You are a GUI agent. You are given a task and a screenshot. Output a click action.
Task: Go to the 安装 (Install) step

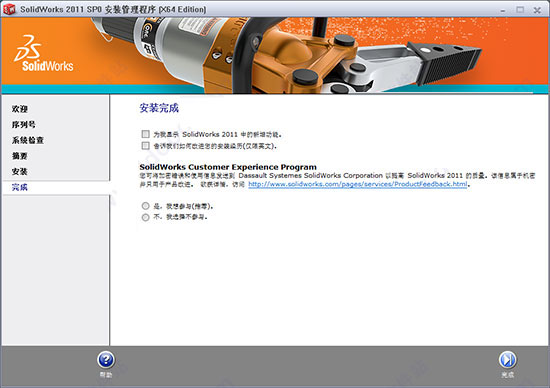[20, 172]
